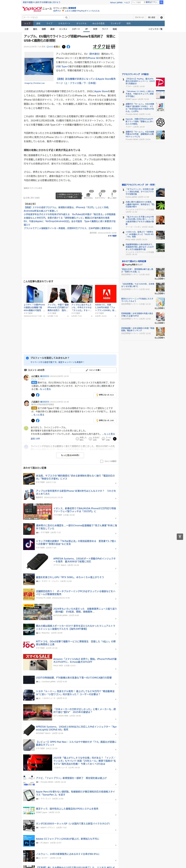Open 八田真行's profile avatar

point(26,403)
